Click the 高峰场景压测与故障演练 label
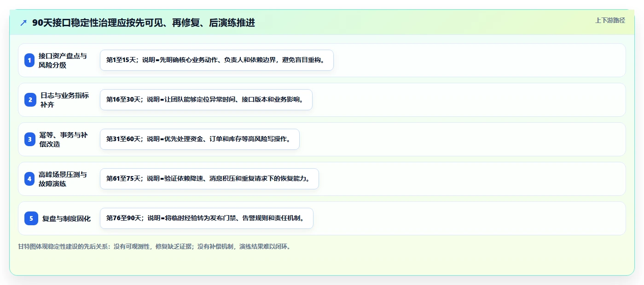The height and width of the screenshot is (285, 644). tap(63, 179)
